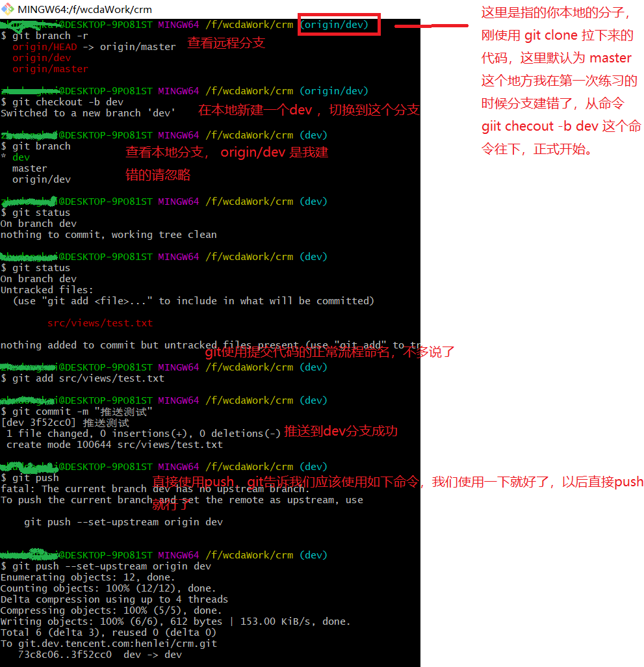Click the '[dev 3f52cc0] 推送测试' commit result
Screen dimensions: 644x667
click(65, 423)
